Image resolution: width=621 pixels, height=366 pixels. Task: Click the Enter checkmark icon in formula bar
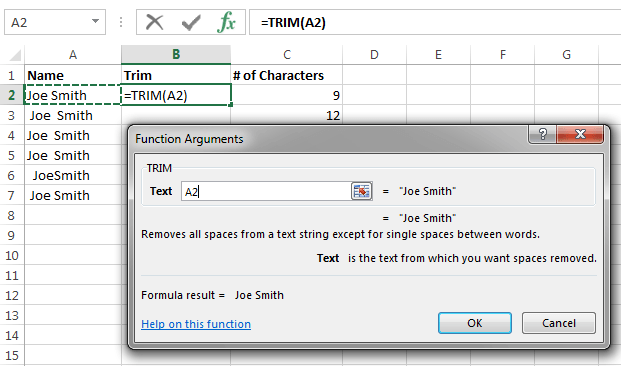[x=191, y=22]
